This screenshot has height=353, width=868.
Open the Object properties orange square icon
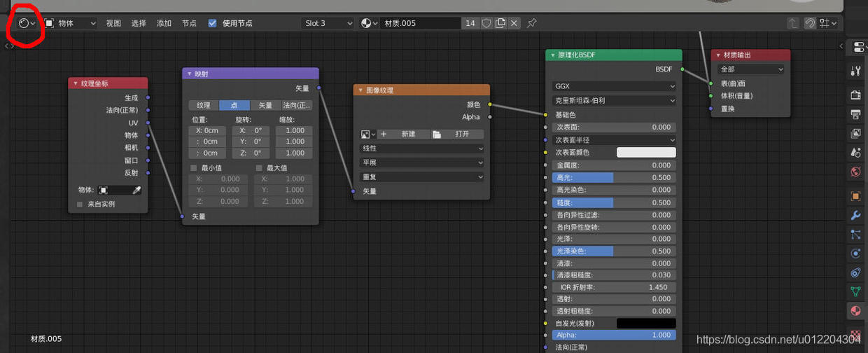[x=855, y=196]
